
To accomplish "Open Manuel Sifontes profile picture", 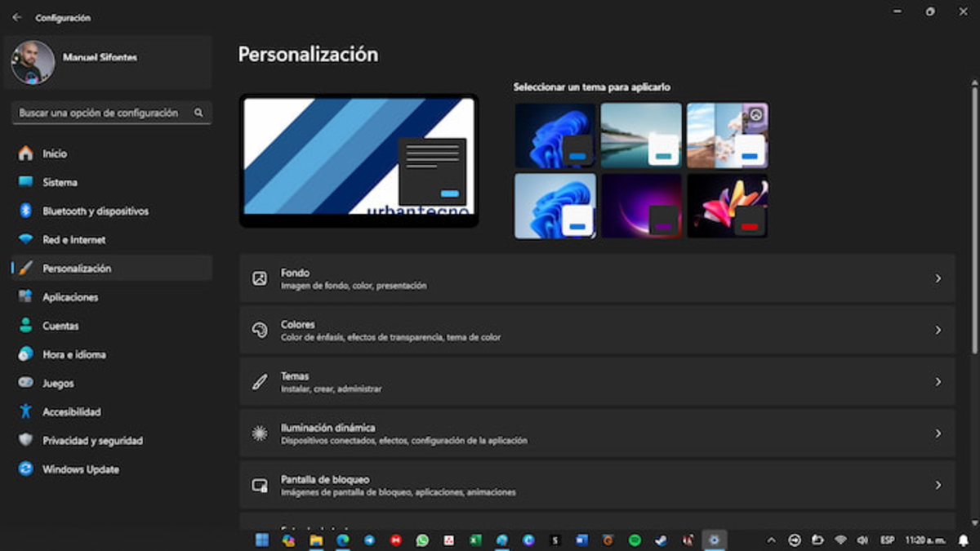I will [x=33, y=62].
